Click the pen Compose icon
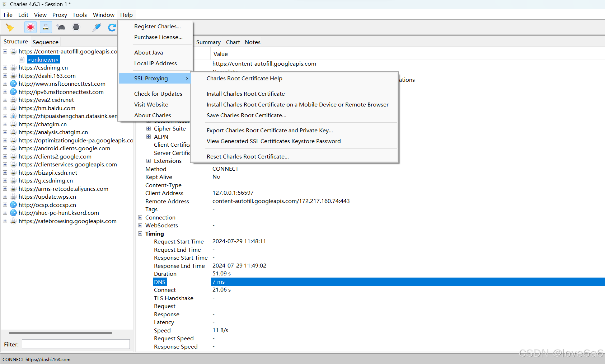The width and height of the screenshot is (605, 364). (x=97, y=27)
